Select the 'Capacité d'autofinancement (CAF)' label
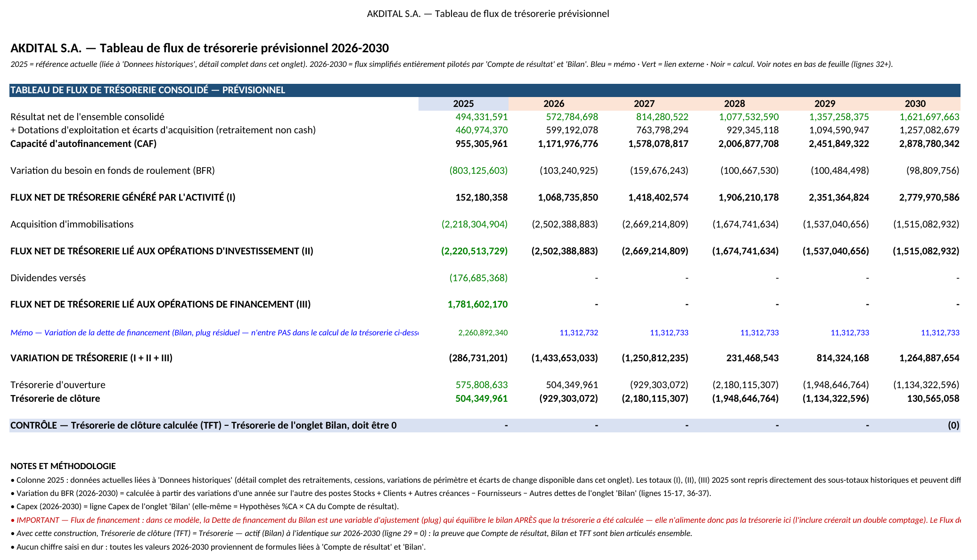The image size is (977, 560). 83,144
